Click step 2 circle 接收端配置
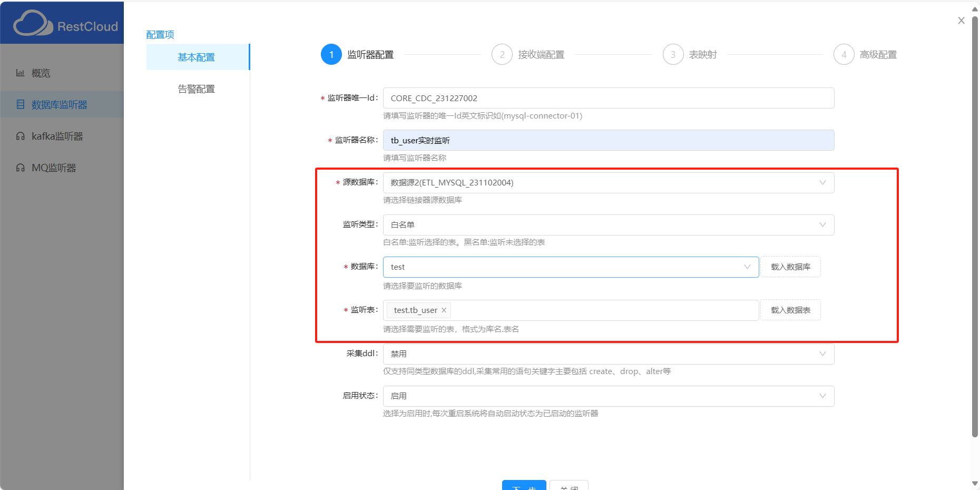This screenshot has width=980, height=490. pyautogui.click(x=502, y=54)
